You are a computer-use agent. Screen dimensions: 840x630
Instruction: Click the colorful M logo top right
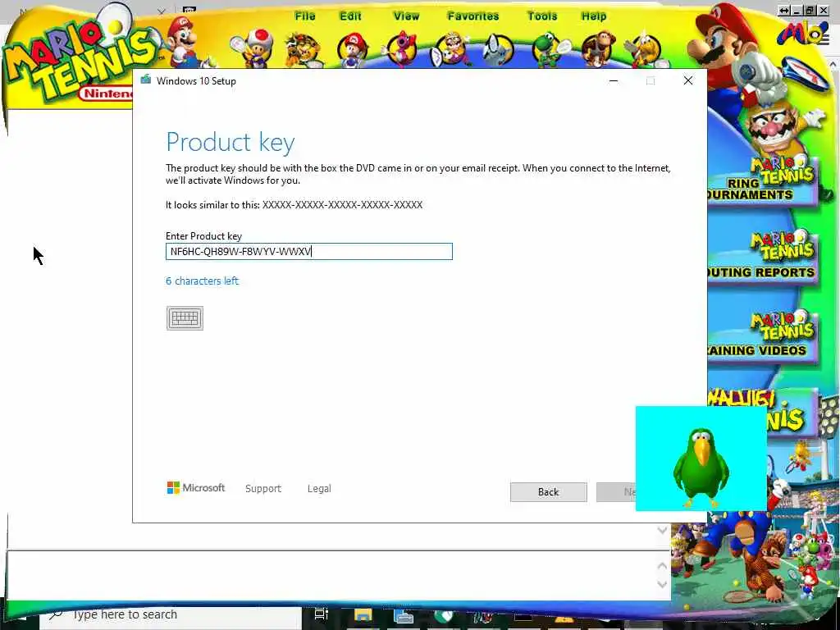pyautogui.click(x=802, y=33)
